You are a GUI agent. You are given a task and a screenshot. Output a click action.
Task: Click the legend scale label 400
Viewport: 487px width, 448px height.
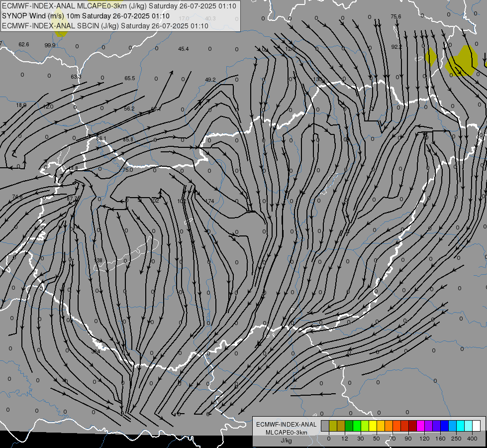click(x=472, y=439)
